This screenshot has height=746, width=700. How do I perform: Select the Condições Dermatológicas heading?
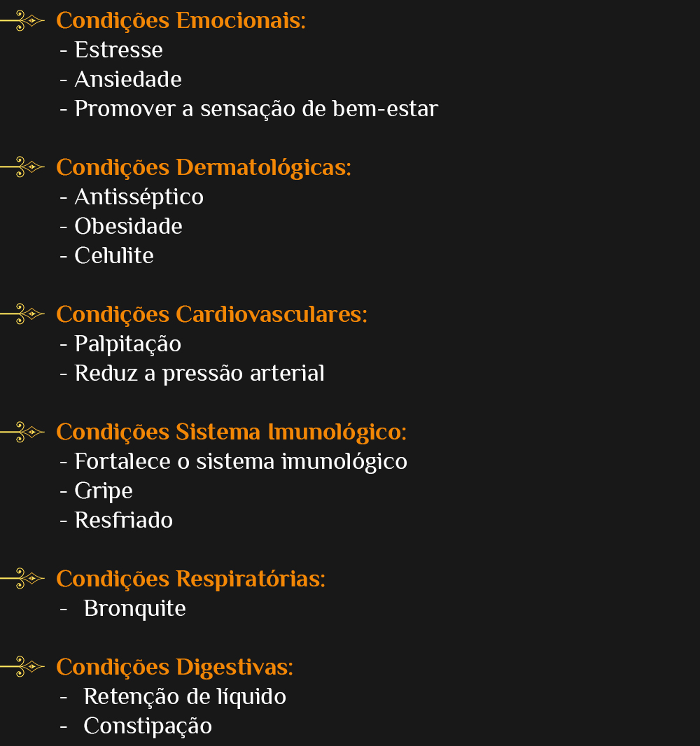tap(203, 168)
